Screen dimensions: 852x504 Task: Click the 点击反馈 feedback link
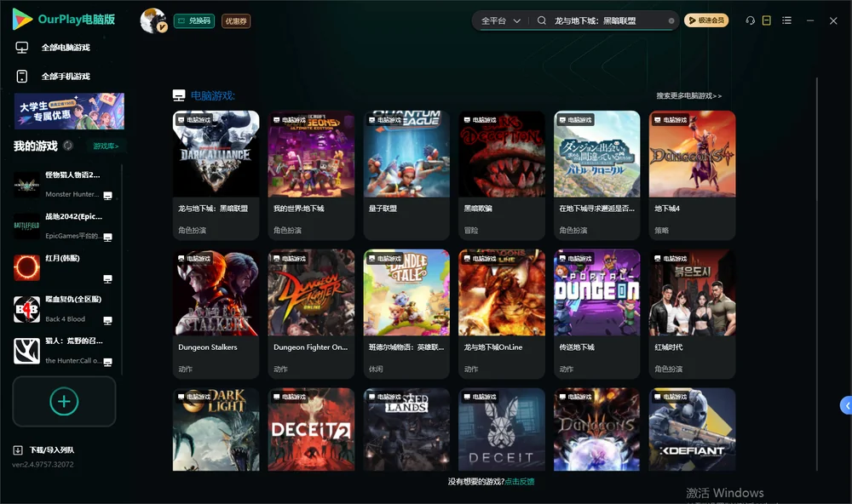[x=520, y=481]
